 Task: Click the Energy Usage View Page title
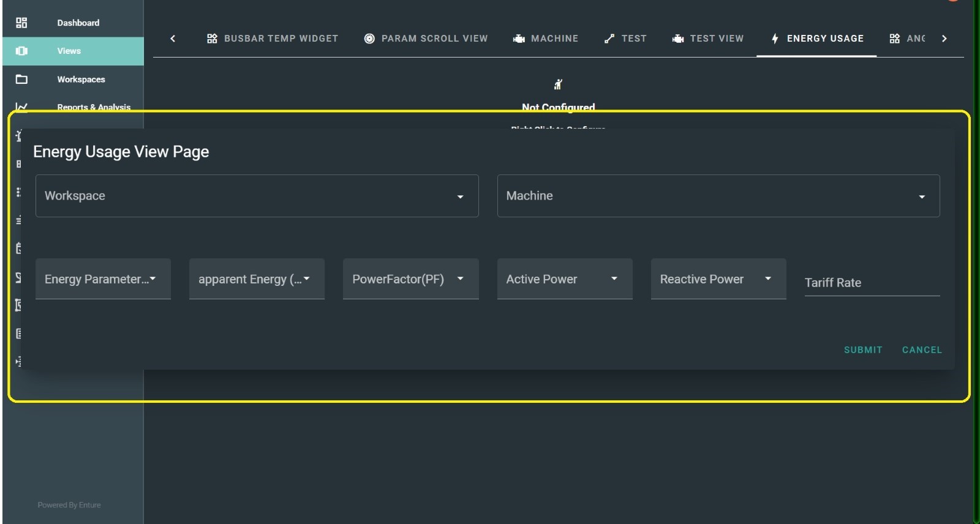121,152
